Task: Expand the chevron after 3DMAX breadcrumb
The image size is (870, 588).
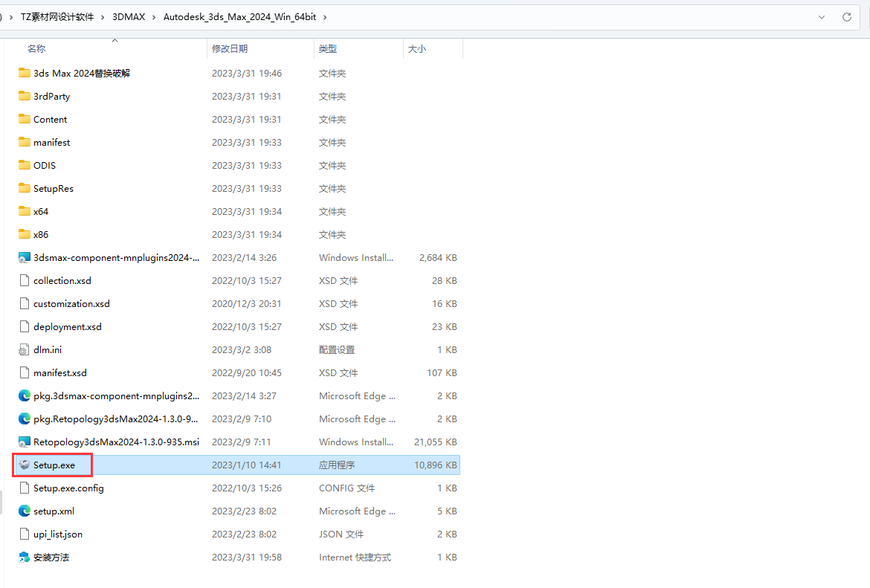Action: coord(153,16)
